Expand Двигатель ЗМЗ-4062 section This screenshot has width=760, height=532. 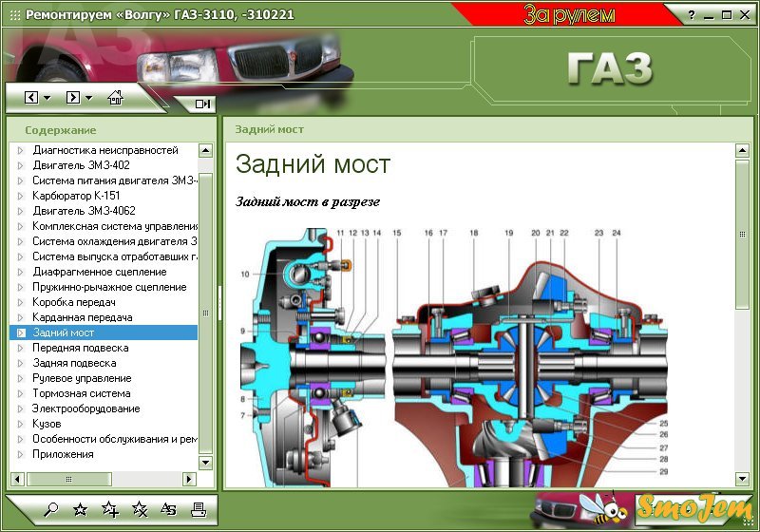(x=20, y=211)
